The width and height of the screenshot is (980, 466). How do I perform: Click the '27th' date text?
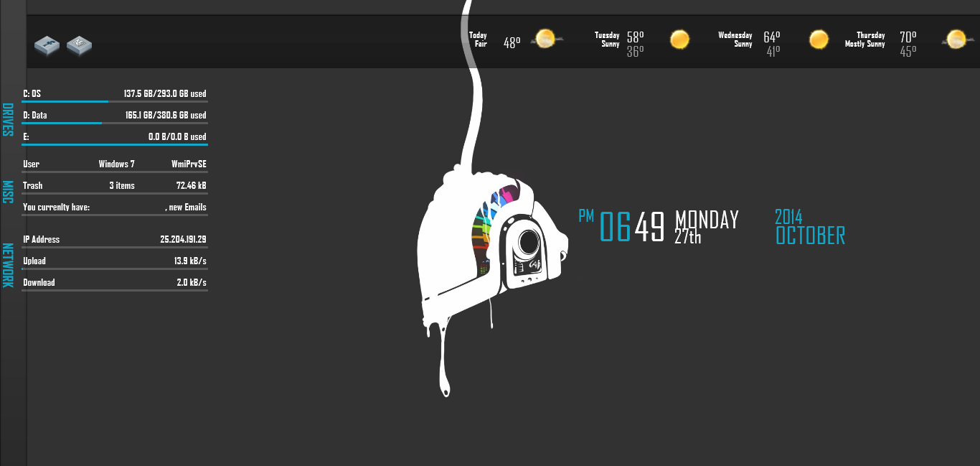pos(687,237)
